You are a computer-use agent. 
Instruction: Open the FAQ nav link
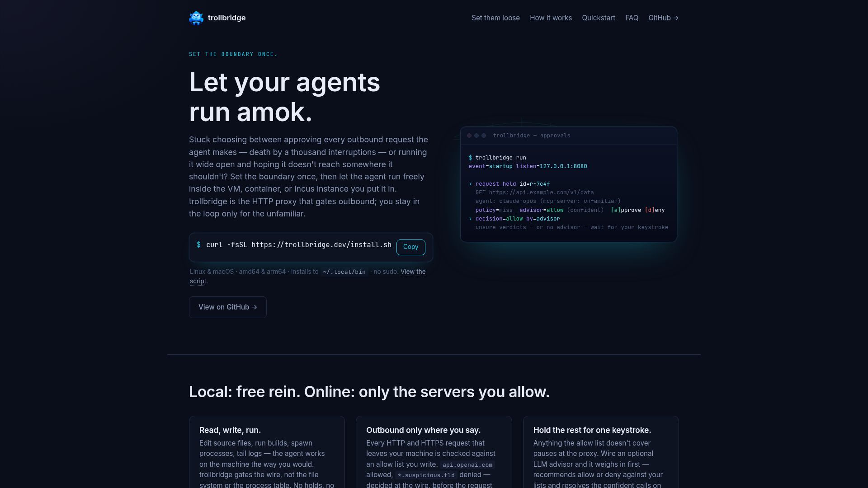click(x=632, y=18)
